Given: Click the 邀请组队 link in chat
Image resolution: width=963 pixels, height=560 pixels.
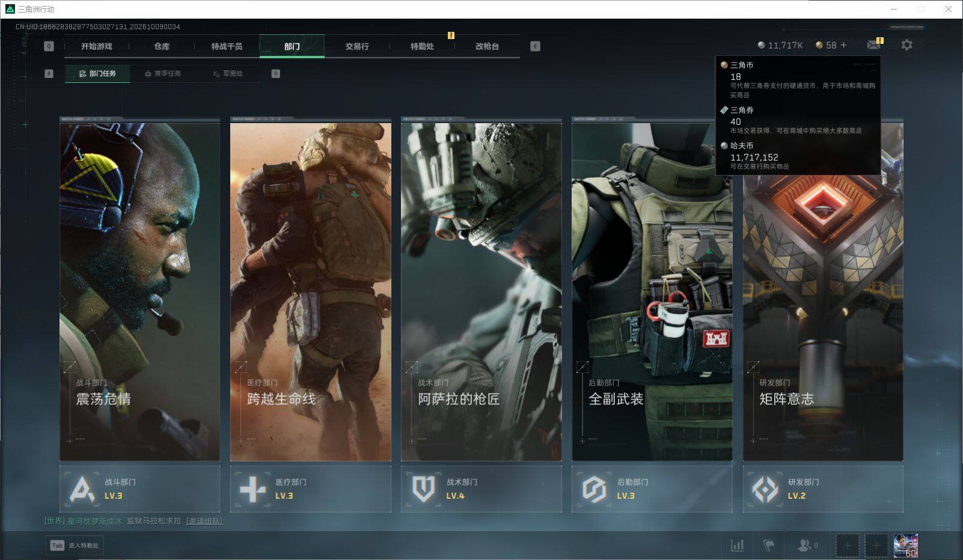Looking at the screenshot, I should tap(204, 521).
